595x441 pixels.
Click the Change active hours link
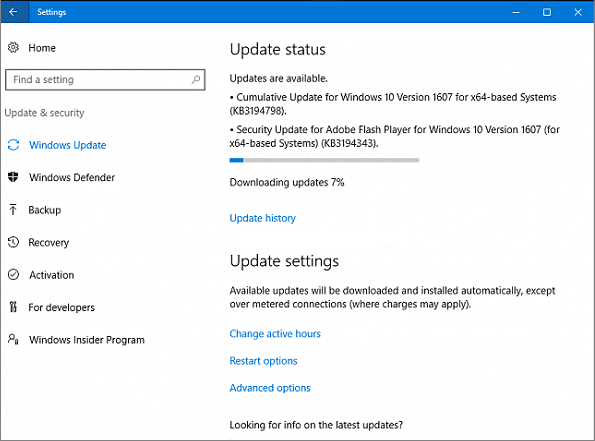coord(275,334)
